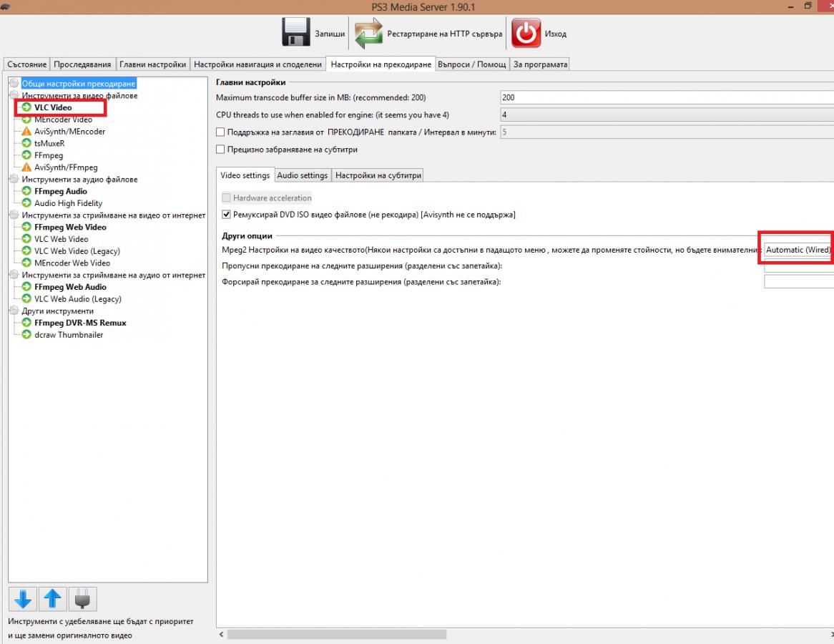Switch to the Audio settings sub-tab
The height and width of the screenshot is (644, 834).
tap(302, 175)
